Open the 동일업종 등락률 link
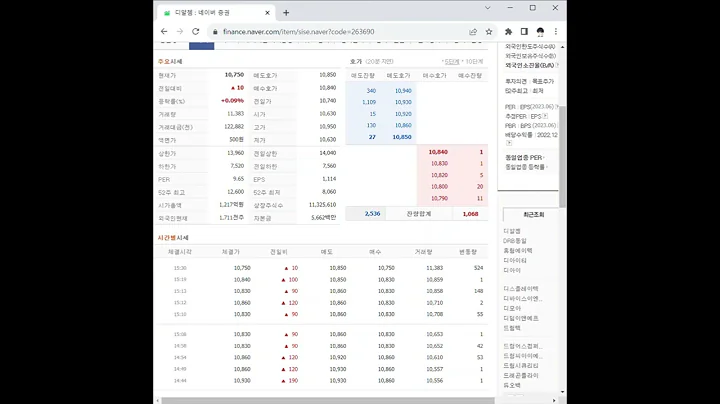Screen dimensions: 720x404 click(x=524, y=167)
